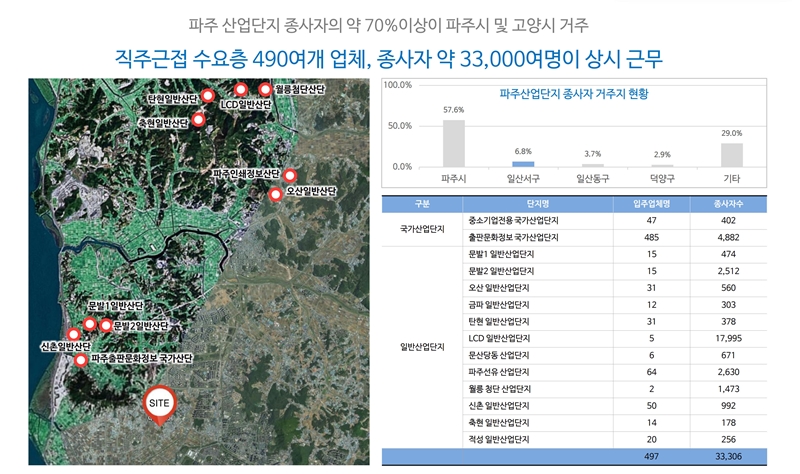The image size is (800, 474).
Task: Select the 파주시 57.6% chart bar
Action: click(454, 143)
